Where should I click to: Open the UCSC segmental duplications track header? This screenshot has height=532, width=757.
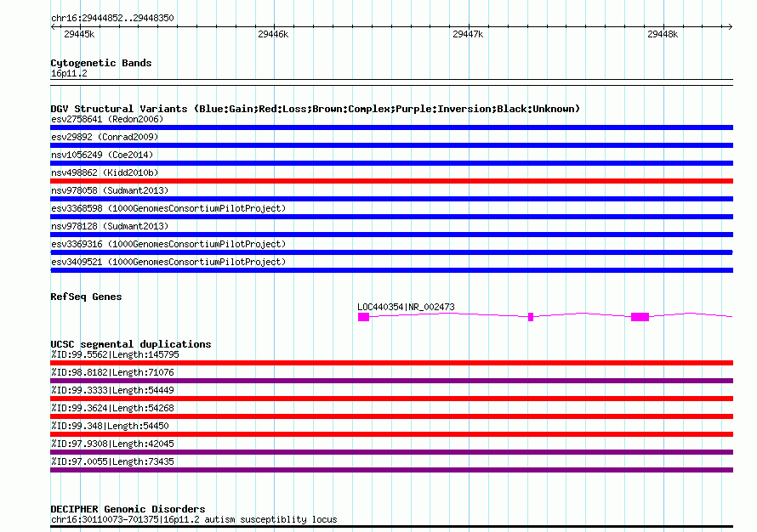click(x=131, y=344)
